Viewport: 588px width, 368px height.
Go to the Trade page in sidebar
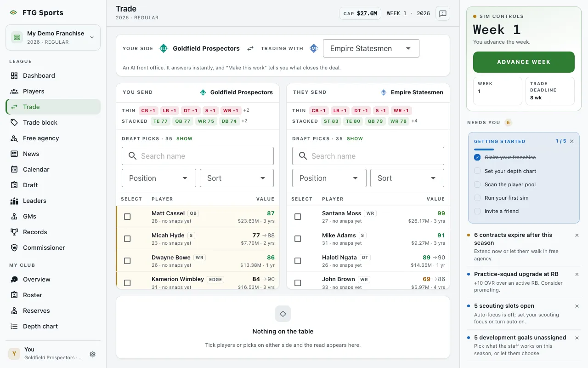coord(53,107)
